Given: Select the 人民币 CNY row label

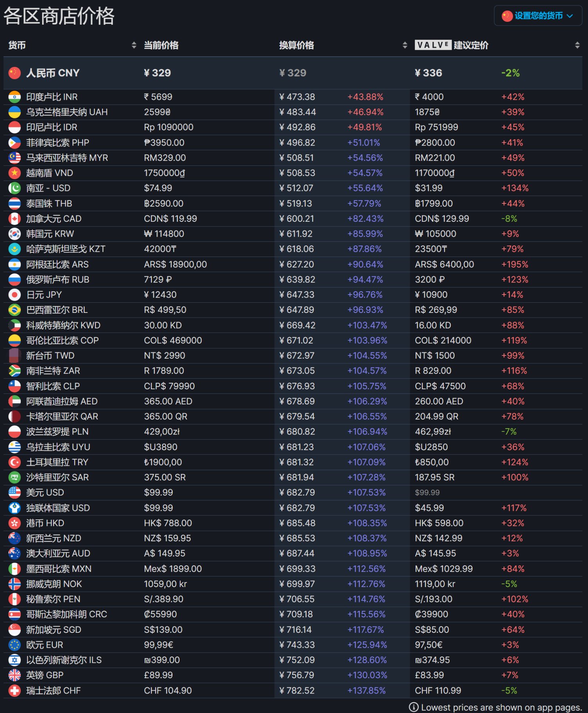Looking at the screenshot, I should coord(53,73).
